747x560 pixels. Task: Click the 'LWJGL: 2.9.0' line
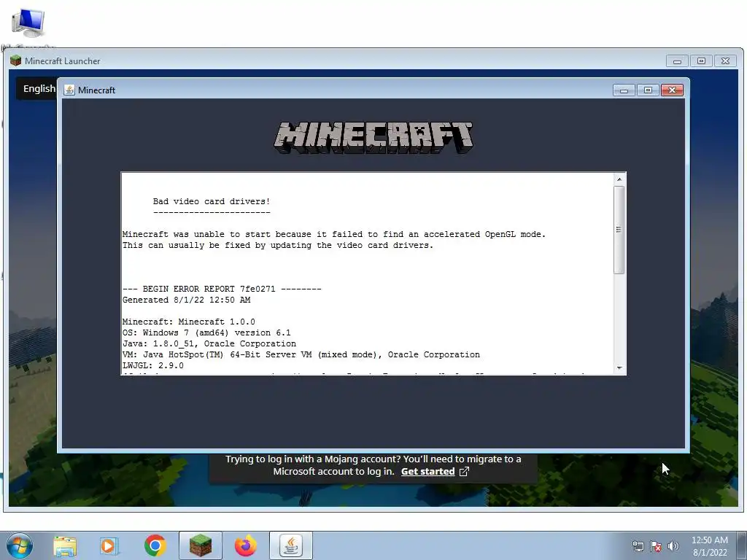[x=153, y=366]
